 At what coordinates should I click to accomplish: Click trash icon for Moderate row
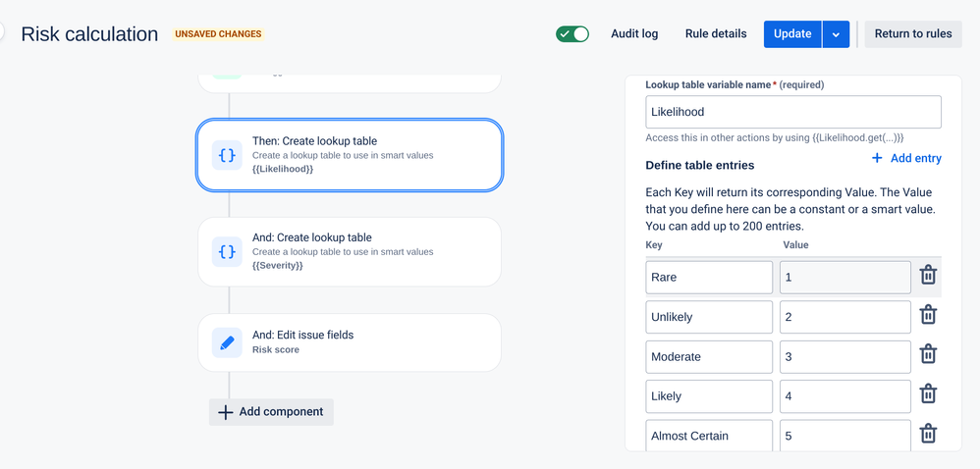[x=928, y=355]
